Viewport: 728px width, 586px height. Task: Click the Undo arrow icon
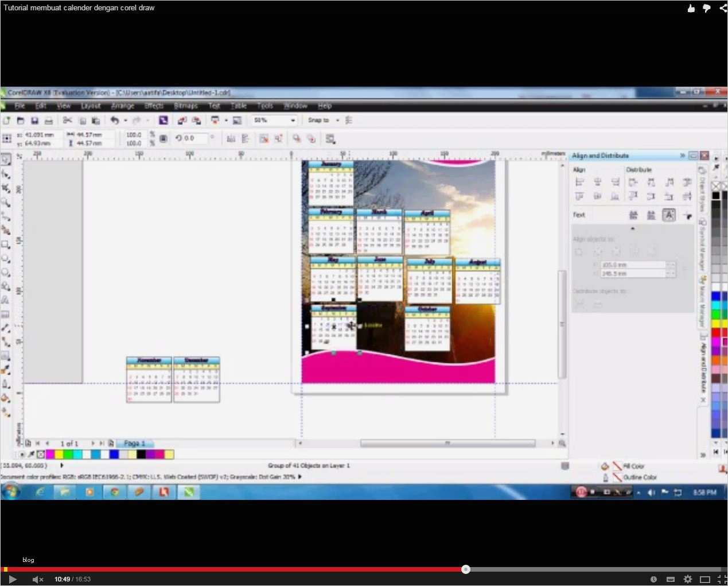115,121
